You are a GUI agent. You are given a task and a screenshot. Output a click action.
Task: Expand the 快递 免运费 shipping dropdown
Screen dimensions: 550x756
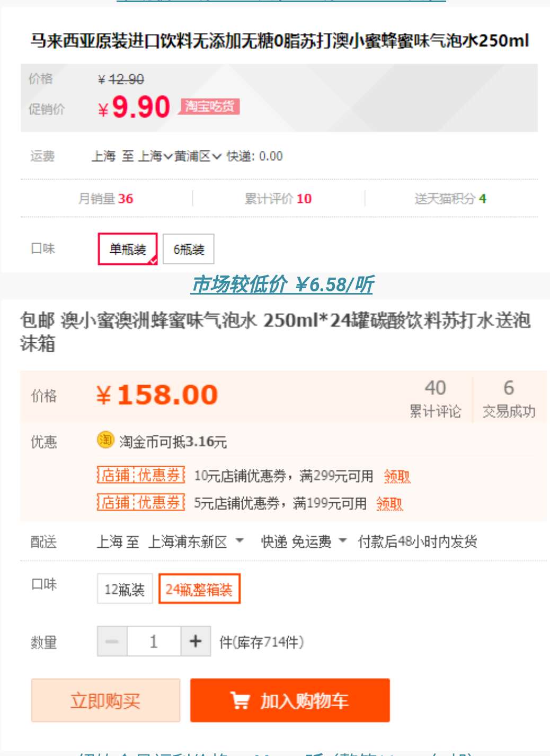[x=304, y=541]
